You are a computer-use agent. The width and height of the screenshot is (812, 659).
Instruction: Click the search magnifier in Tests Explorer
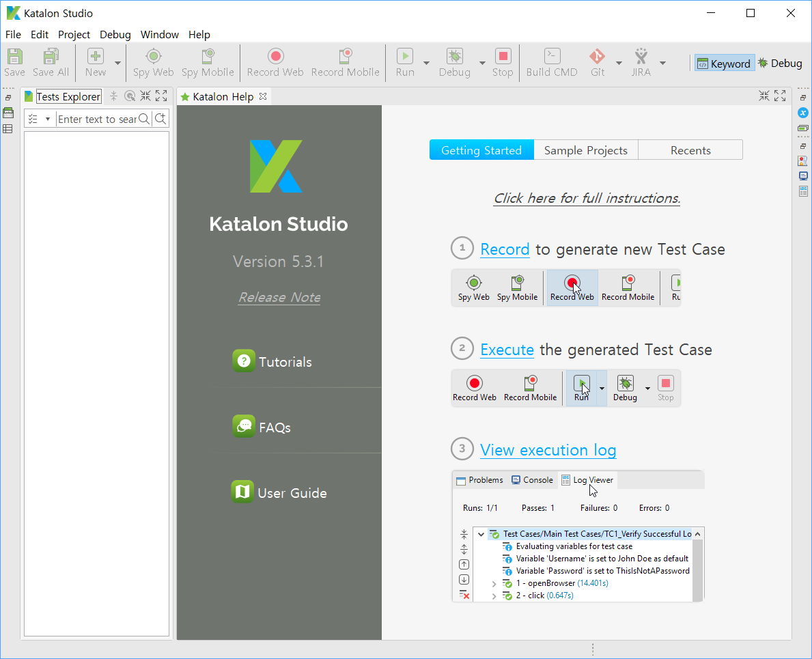144,119
